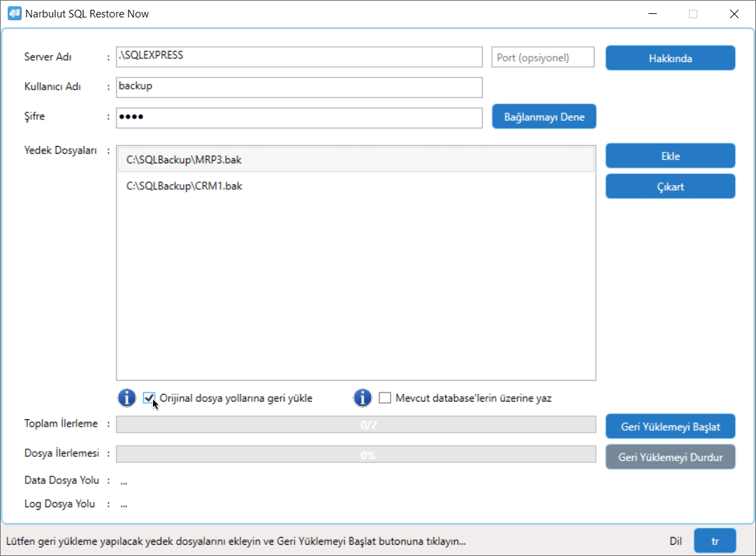
Task: Click the info icon beside Orijinal dosya yollarına
Action: (x=126, y=398)
